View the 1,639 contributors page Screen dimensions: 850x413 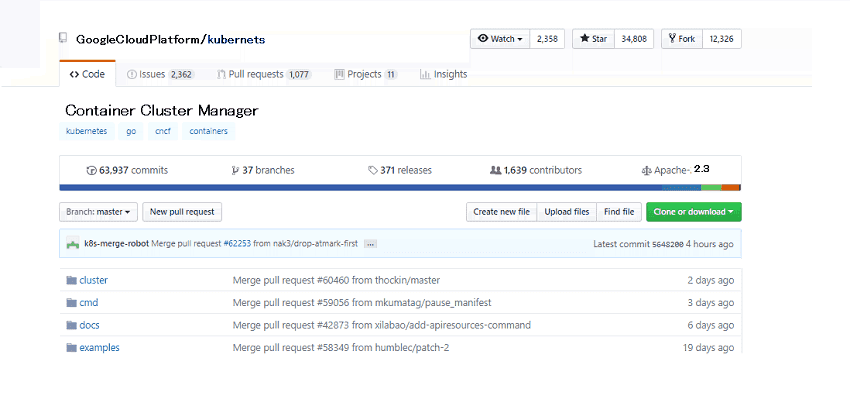536,170
